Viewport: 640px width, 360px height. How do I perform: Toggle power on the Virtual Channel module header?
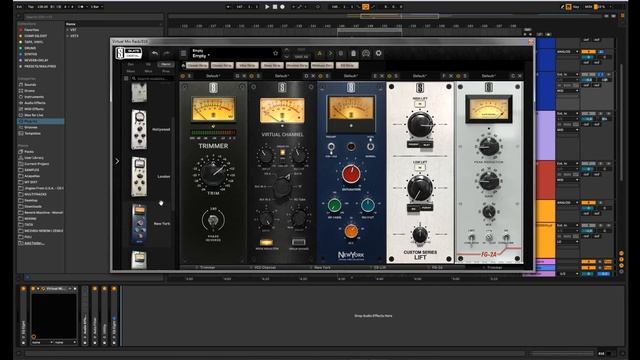tap(251, 76)
